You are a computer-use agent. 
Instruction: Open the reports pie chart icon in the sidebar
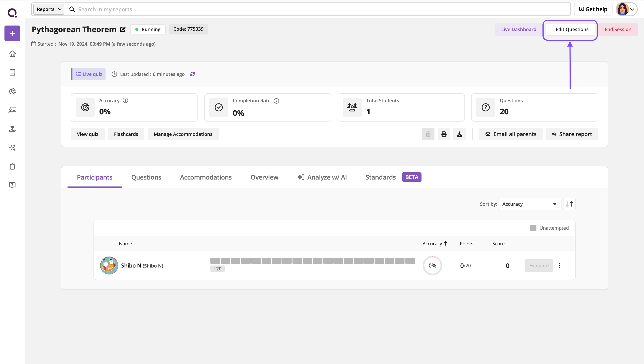(x=12, y=91)
